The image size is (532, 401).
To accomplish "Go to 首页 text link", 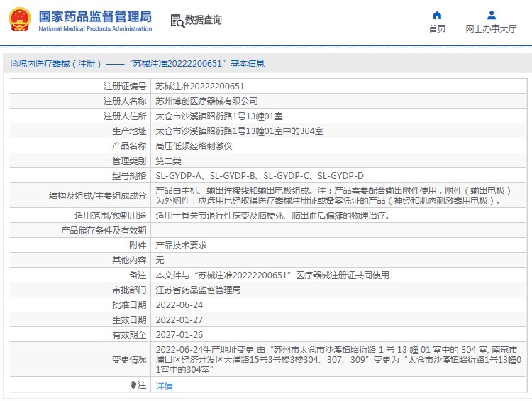I will coord(437,29).
